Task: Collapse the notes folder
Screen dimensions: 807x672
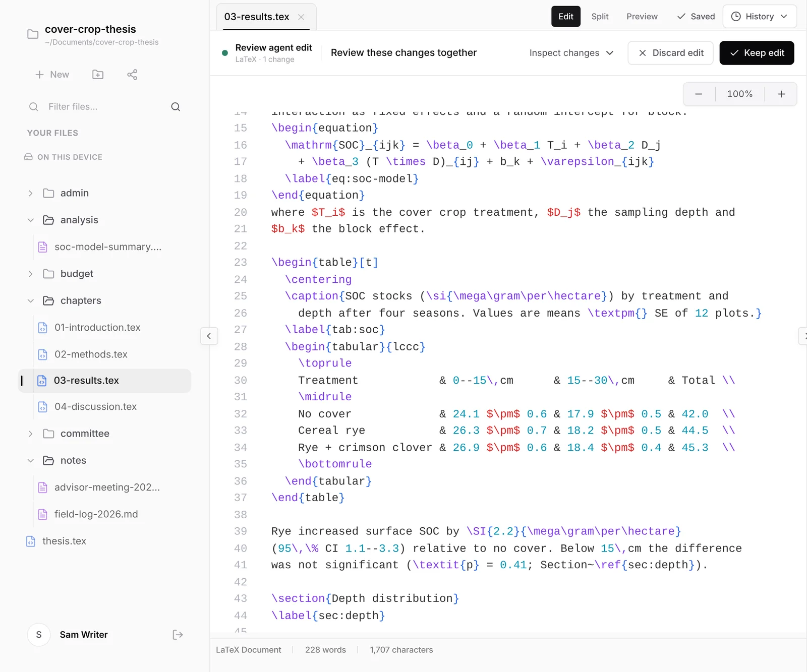Action: tap(31, 461)
